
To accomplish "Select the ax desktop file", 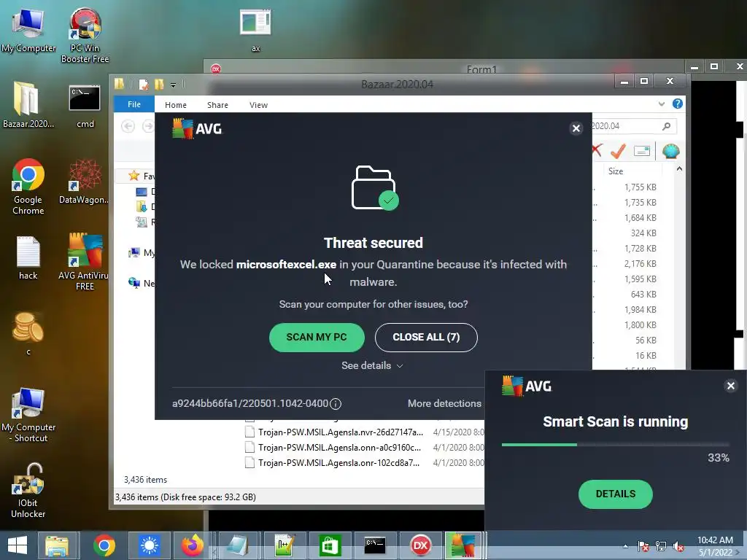I will [255, 29].
